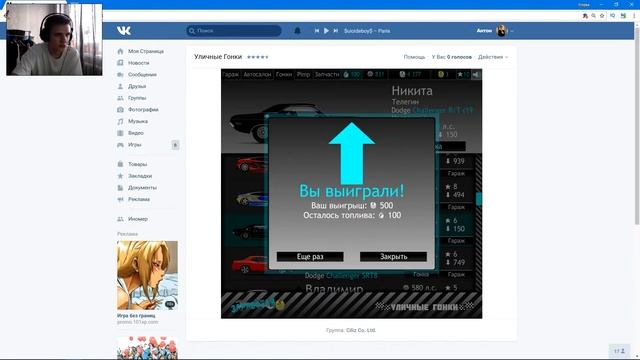Open Группы in the sidebar
This screenshot has height=360, width=640.
(x=137, y=98)
